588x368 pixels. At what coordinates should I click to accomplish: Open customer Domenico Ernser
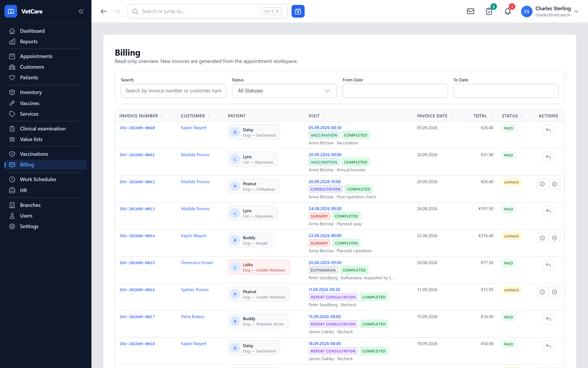tap(197, 263)
